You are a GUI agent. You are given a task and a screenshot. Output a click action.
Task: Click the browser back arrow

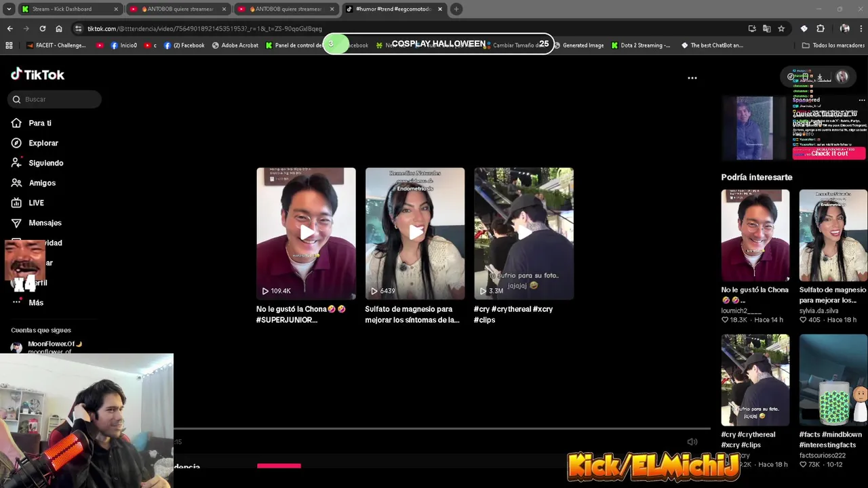9,28
